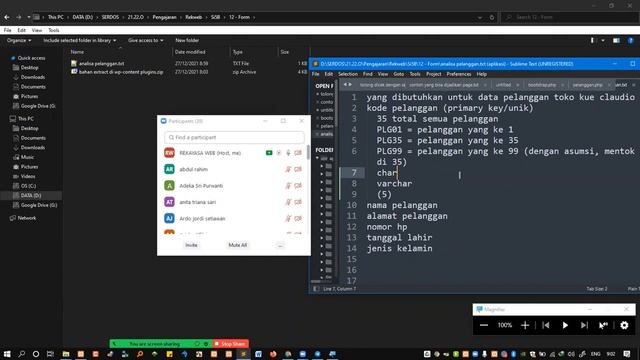Click Magnifier play reading button
Screen dimensions: 640x360
[x=565, y=325]
